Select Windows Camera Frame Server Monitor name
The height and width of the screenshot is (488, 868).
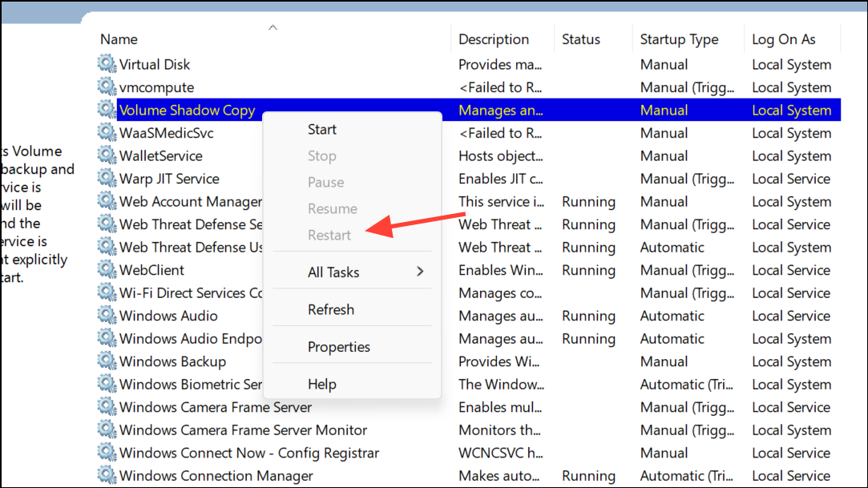(243, 430)
